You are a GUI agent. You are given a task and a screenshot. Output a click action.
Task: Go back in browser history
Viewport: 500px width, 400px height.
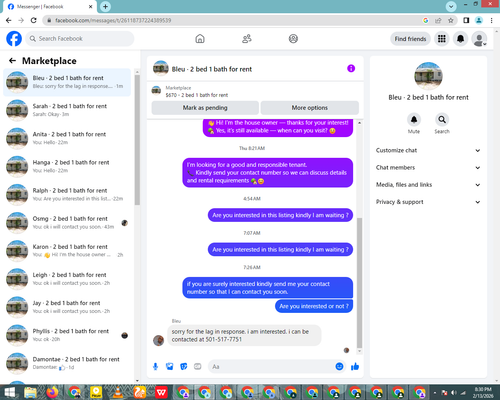click(9, 20)
